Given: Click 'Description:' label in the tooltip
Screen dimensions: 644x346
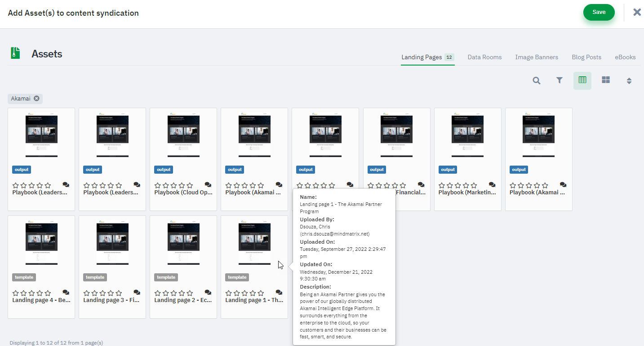Looking at the screenshot, I should click(x=315, y=287).
